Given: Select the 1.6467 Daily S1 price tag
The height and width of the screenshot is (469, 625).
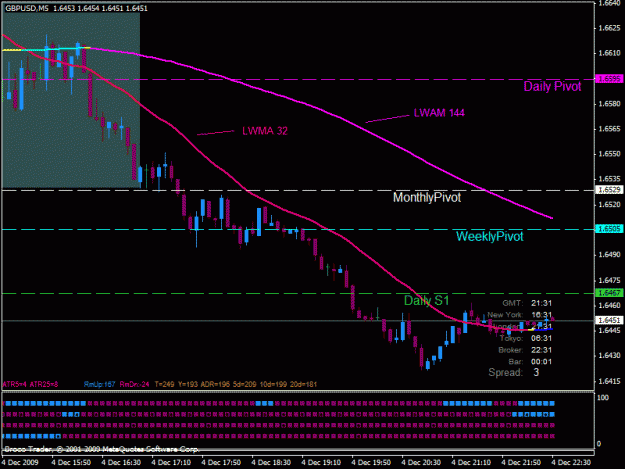Looking at the screenshot, I should tap(609, 293).
